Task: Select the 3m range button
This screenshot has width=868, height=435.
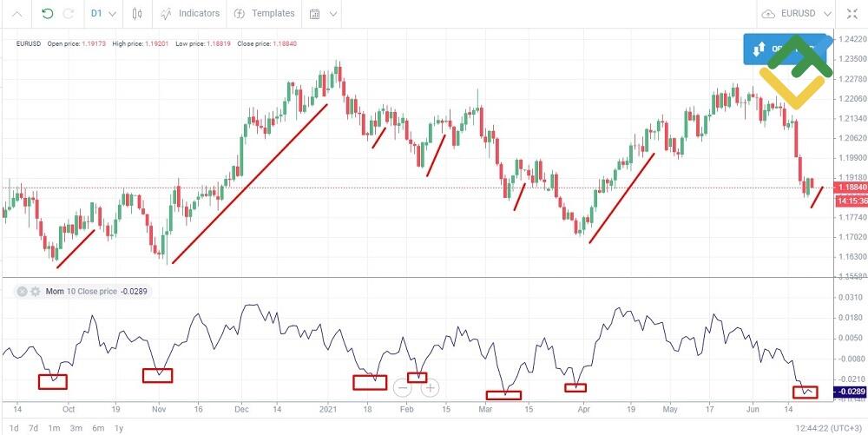Action: pyautogui.click(x=76, y=427)
